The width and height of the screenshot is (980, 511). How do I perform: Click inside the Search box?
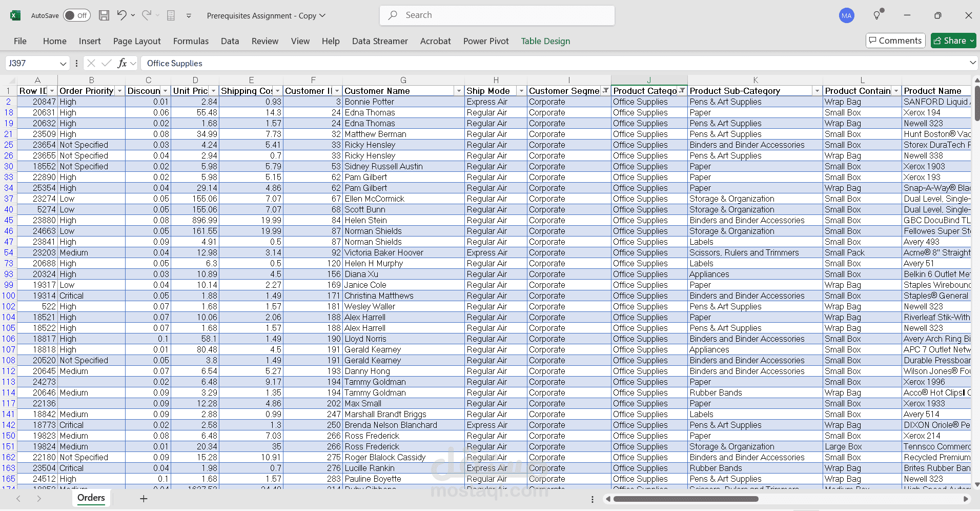(497, 15)
